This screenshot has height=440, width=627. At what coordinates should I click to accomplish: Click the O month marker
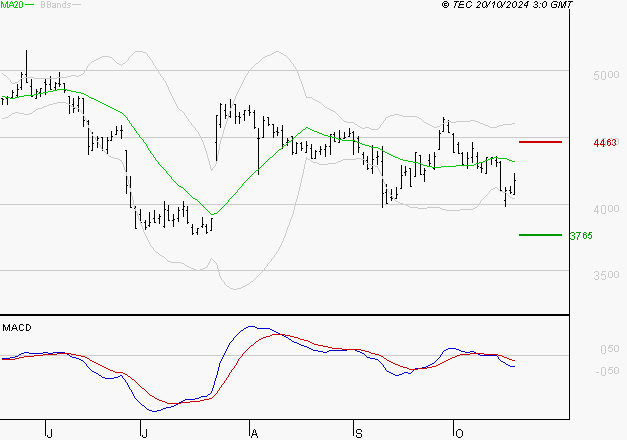point(459,434)
